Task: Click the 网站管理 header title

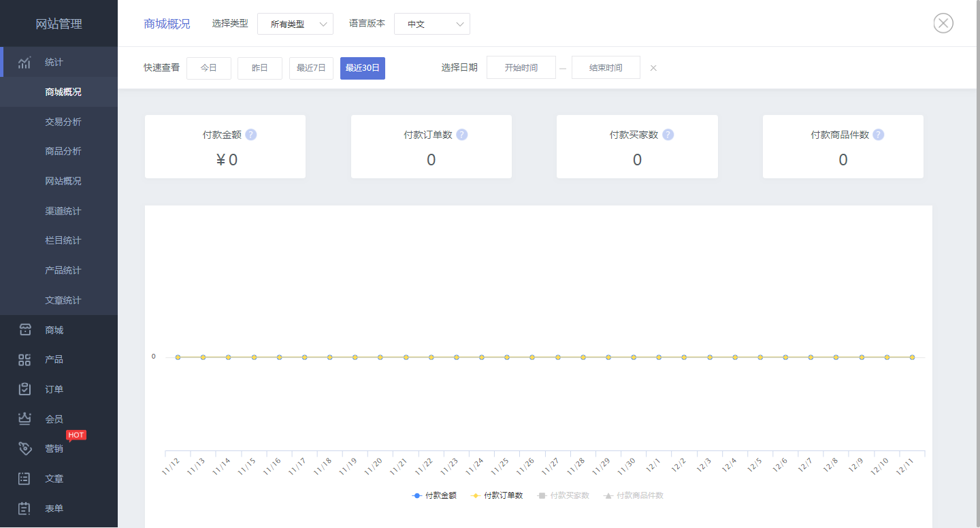Action: tap(59, 24)
